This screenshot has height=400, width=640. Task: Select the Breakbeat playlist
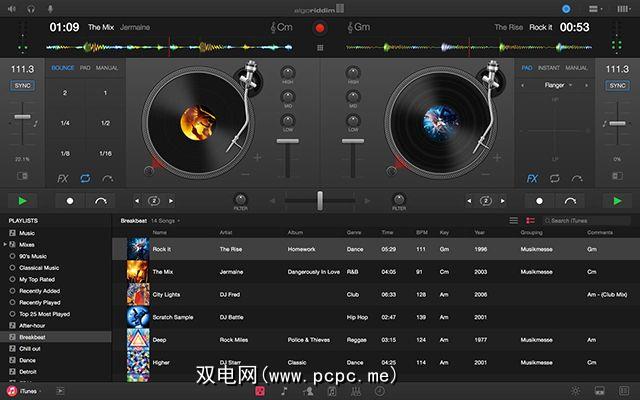pos(56,337)
